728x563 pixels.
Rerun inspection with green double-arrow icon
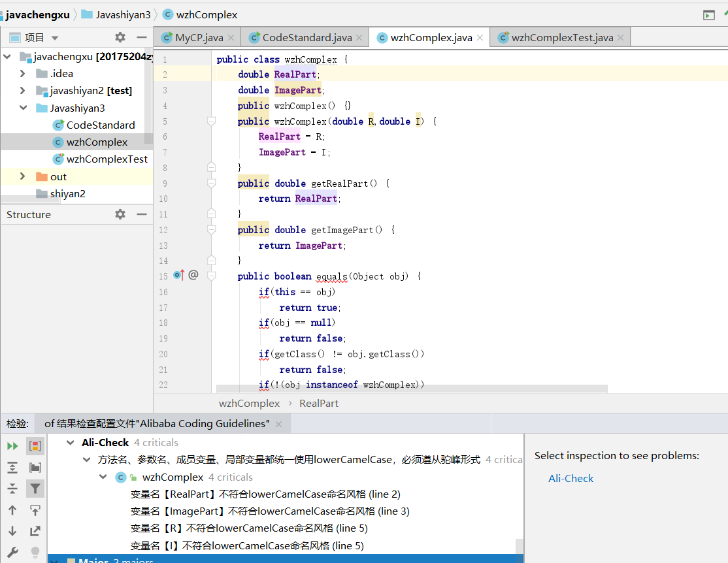(x=12, y=446)
